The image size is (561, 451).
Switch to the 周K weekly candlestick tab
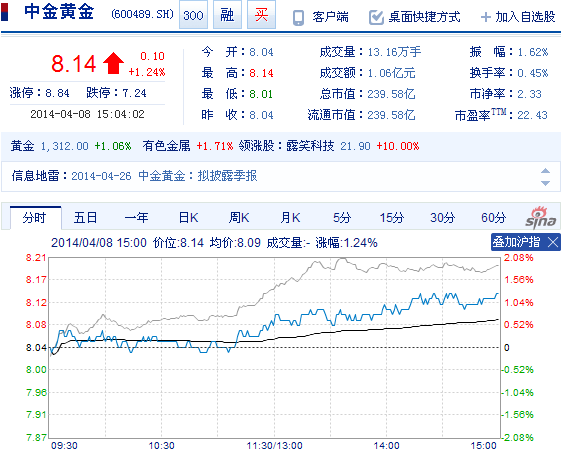[239, 217]
